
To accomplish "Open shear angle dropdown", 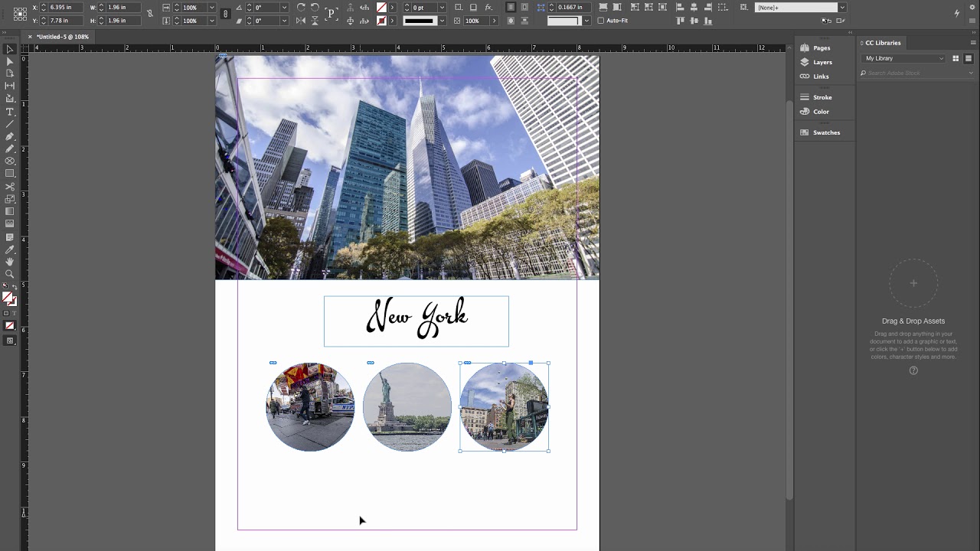I will pos(284,21).
